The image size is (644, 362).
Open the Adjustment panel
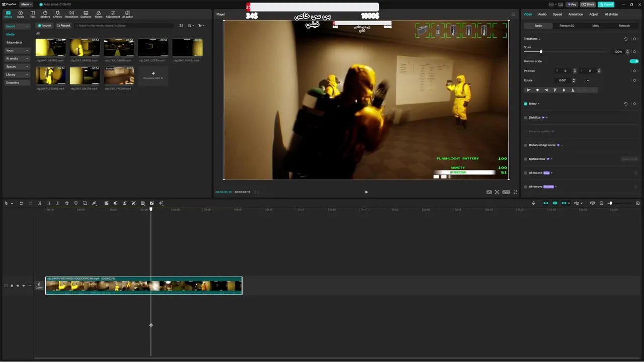[x=113, y=14]
